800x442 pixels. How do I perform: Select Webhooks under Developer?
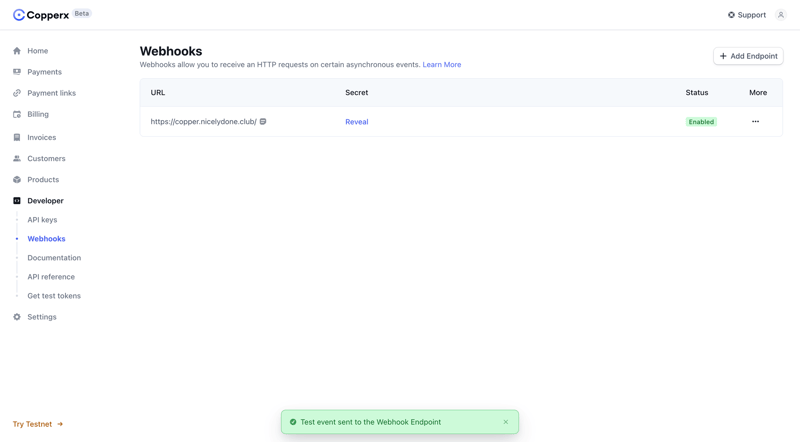click(46, 239)
